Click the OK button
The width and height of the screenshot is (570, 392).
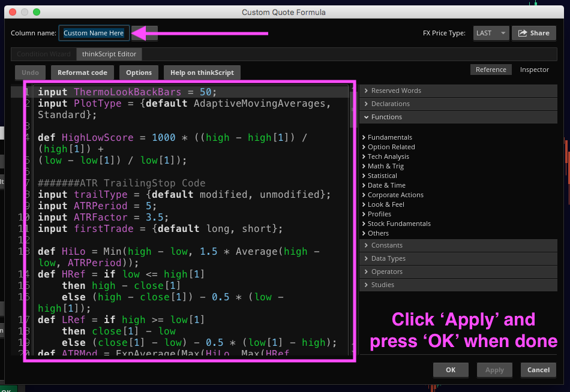point(451,370)
